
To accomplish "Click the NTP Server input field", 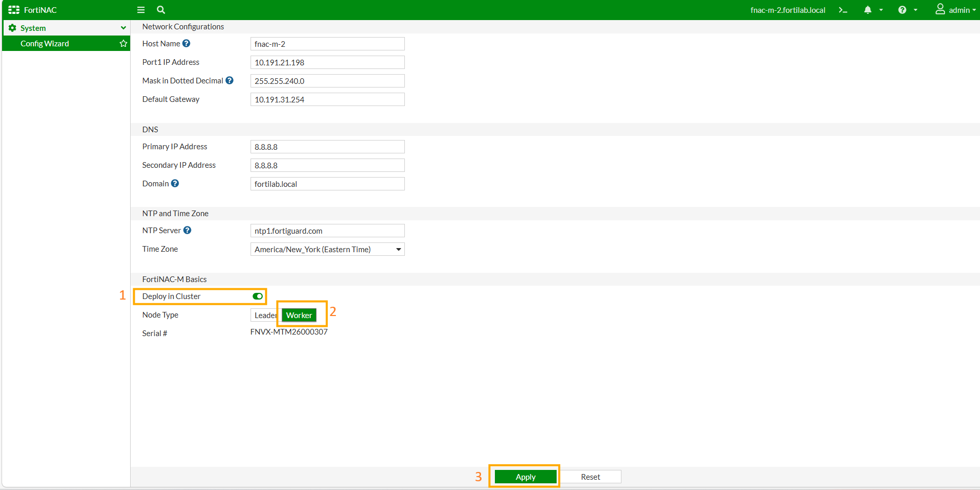I will pos(327,231).
